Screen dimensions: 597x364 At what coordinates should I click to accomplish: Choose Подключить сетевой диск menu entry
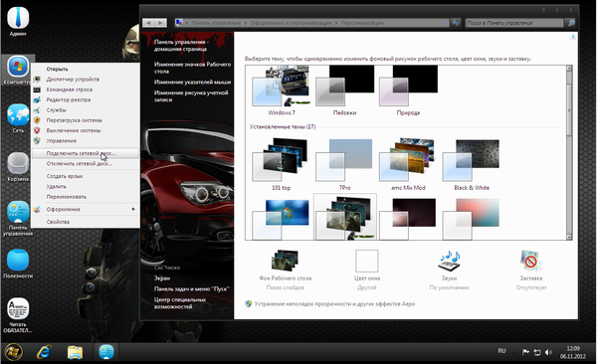click(86, 153)
